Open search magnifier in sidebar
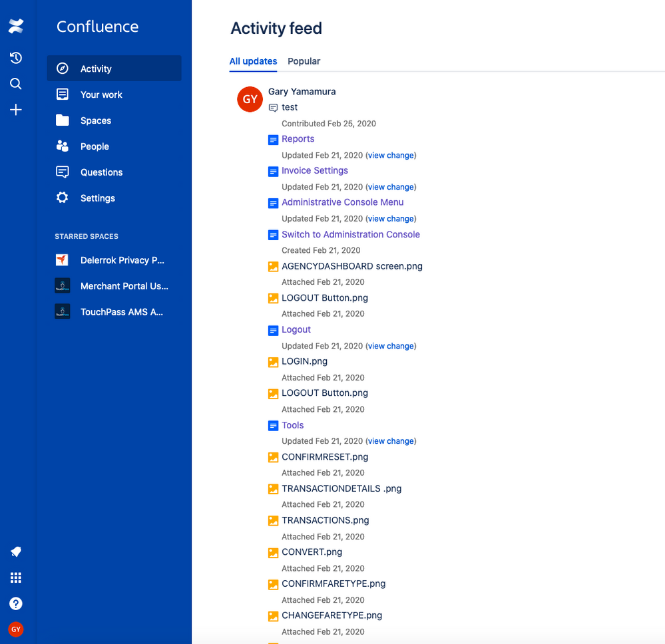665x644 pixels. coord(16,84)
